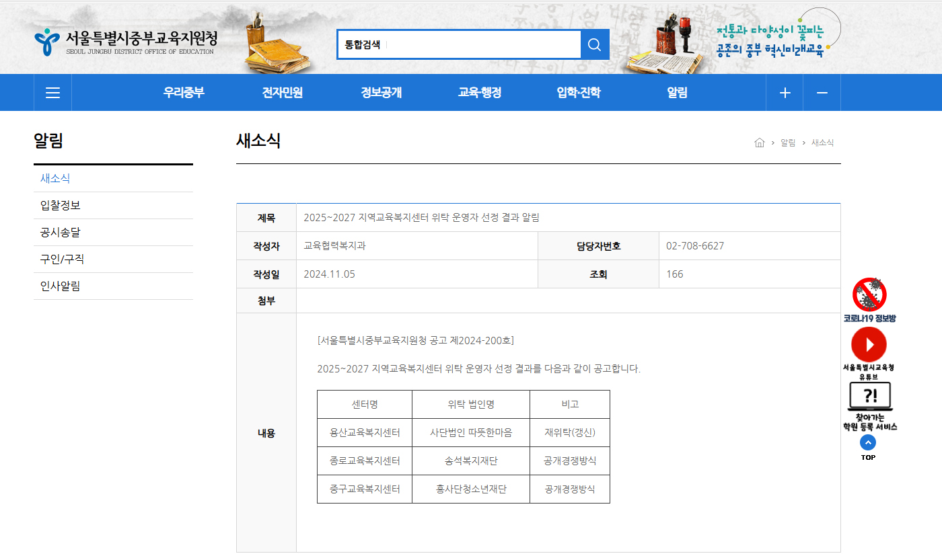Viewport: 942px width, 560px height.
Task: Zoom out with the minus icon
Action: [822, 93]
